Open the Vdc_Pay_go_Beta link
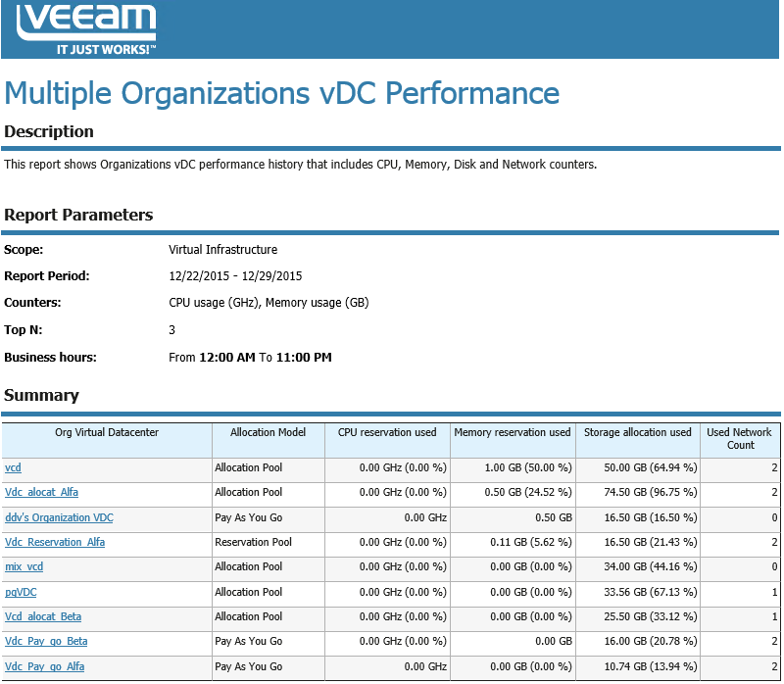 (x=46, y=641)
